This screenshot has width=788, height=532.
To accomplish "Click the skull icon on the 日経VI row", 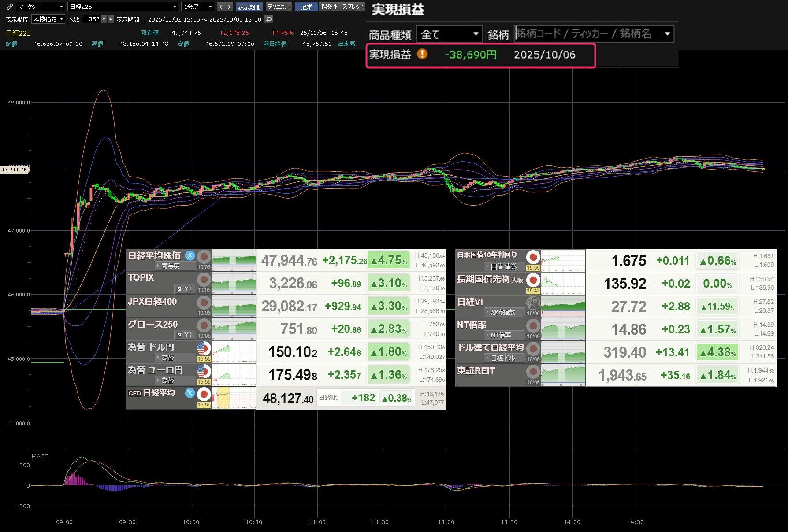I will (533, 303).
